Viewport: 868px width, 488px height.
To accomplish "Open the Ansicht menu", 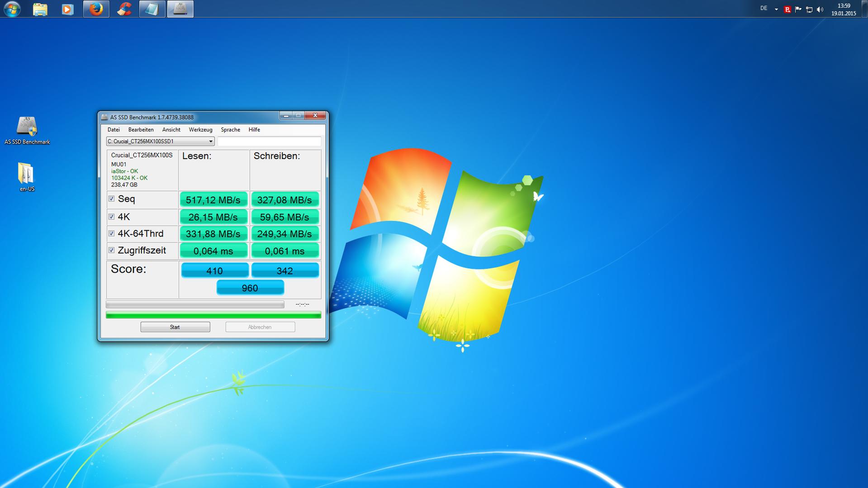I will click(171, 129).
